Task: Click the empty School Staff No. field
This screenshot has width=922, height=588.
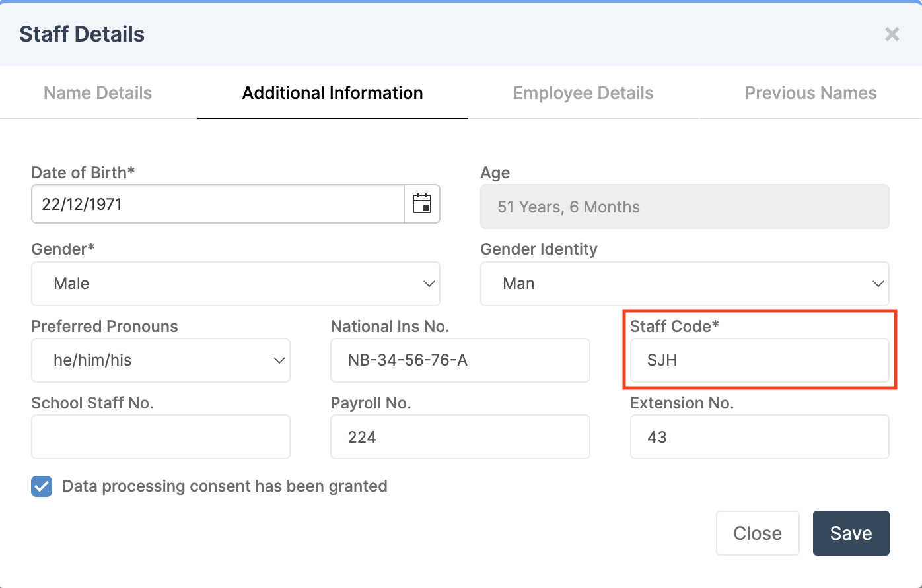Action: pos(160,437)
